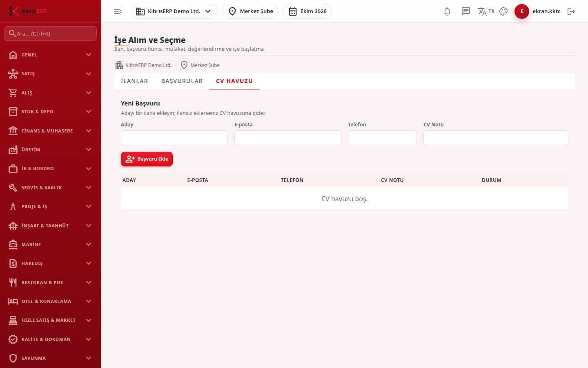
Task: Click the DURUM column header
Action: click(492, 180)
